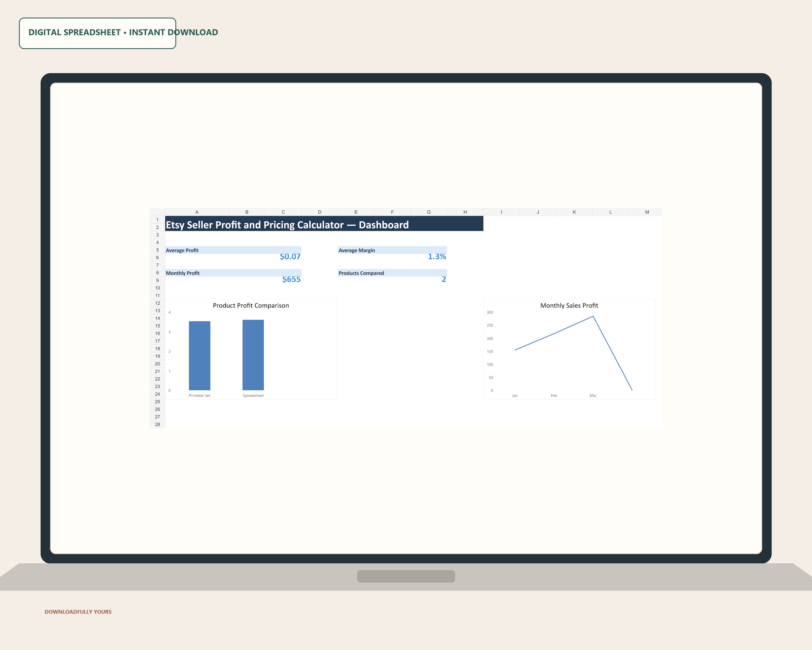Screen dimensions: 812x650
Task: Select column D header
Action: pyautogui.click(x=319, y=212)
